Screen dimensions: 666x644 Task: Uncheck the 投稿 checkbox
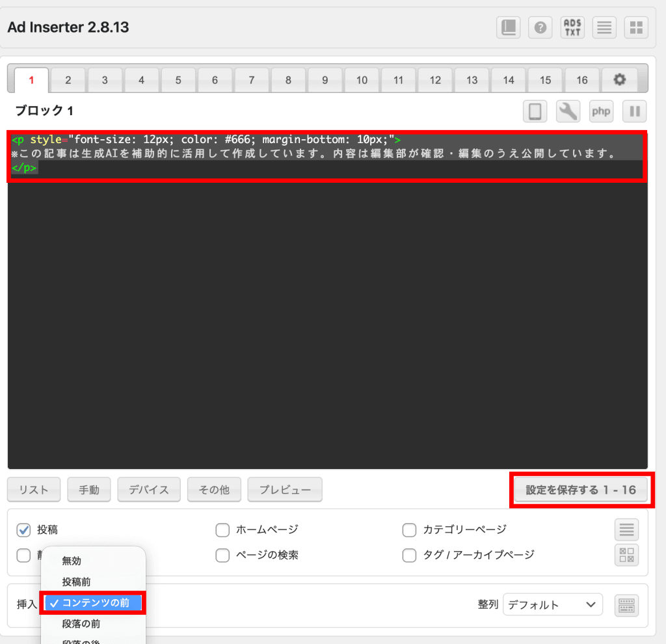23,530
